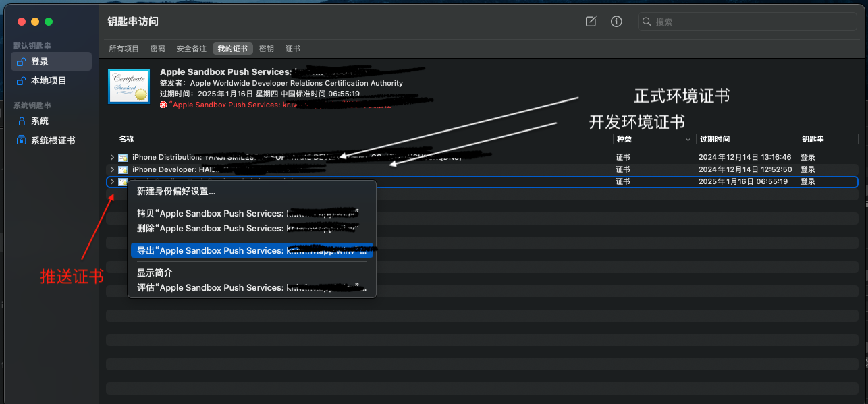Click the expiry date 2024年12月14日 13:16:46

745,157
